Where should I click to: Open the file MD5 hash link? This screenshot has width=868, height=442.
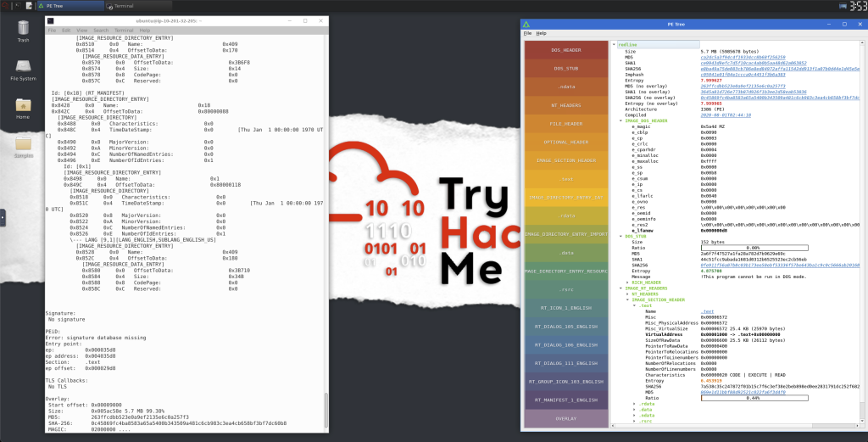coord(743,58)
